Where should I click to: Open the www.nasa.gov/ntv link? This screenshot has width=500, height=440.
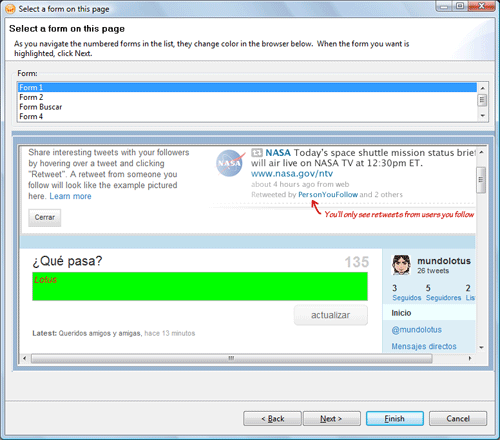tap(292, 174)
